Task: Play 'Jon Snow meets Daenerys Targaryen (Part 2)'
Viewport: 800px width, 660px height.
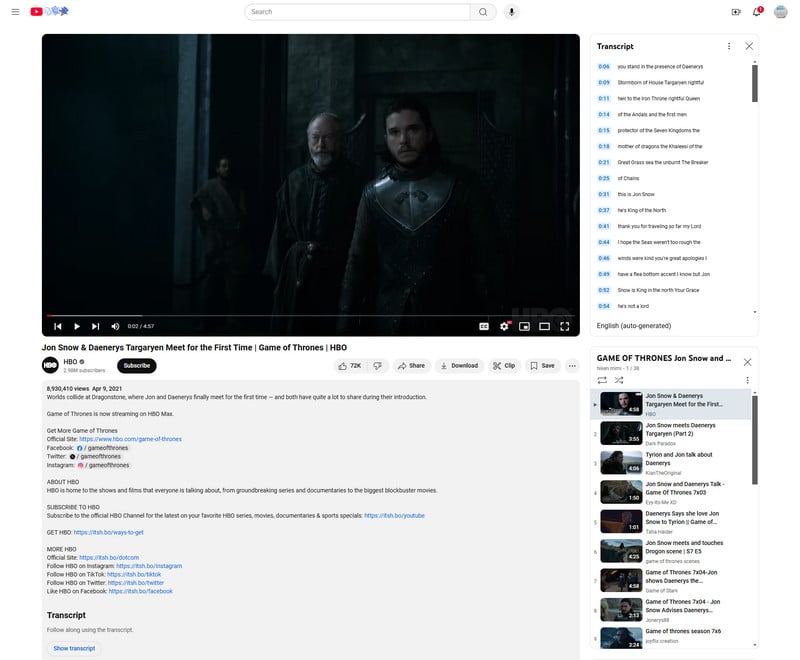Action: pyautogui.click(x=670, y=434)
